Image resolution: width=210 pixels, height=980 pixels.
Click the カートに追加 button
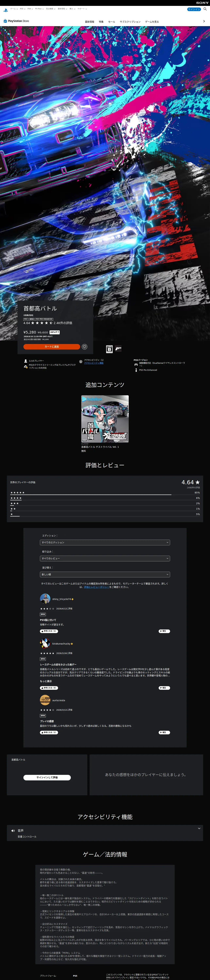[x=52, y=347]
